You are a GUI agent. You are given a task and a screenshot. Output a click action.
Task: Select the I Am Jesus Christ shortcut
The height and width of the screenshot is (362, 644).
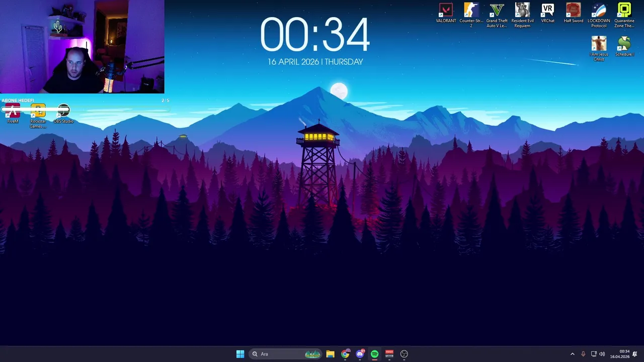(599, 49)
